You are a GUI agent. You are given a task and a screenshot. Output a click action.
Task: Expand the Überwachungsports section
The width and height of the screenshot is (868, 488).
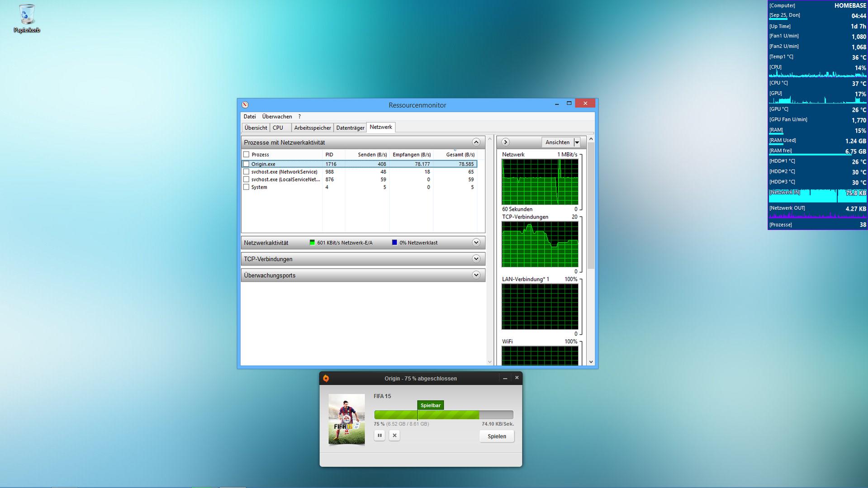point(476,275)
